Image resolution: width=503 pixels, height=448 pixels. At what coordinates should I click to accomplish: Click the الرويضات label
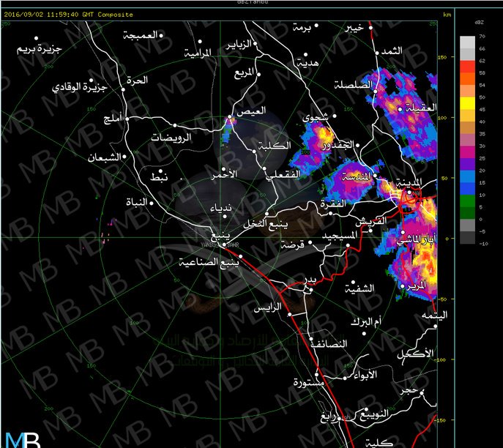tap(171, 138)
